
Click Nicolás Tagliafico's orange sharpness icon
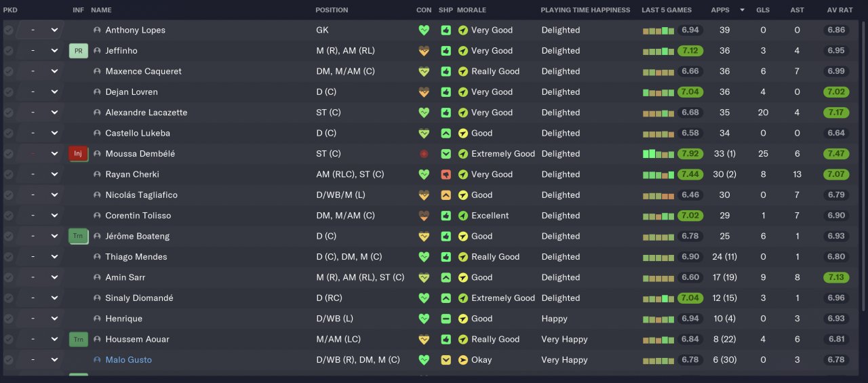[446, 195]
